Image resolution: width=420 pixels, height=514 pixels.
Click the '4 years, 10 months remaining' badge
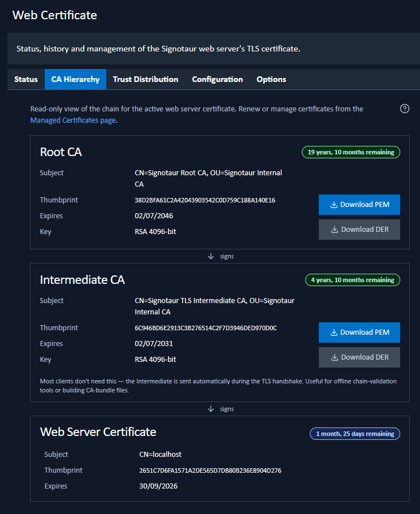[353, 280]
